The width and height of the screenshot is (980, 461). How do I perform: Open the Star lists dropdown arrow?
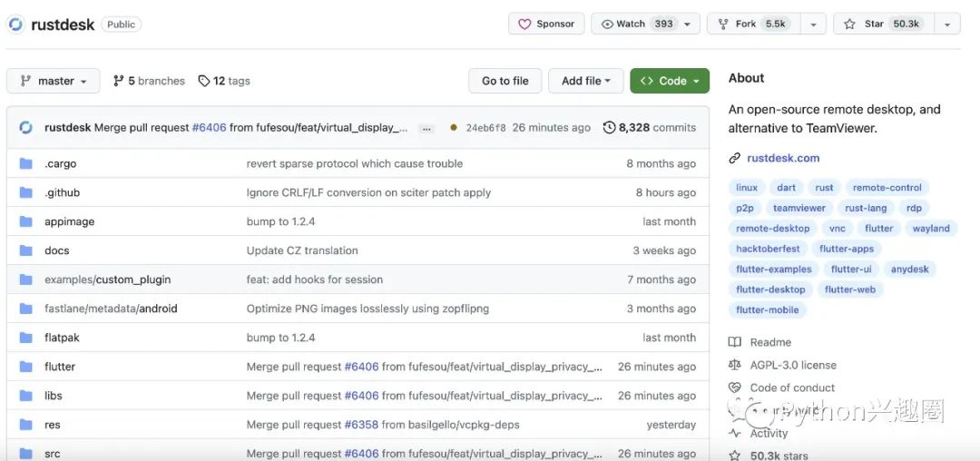(x=946, y=25)
